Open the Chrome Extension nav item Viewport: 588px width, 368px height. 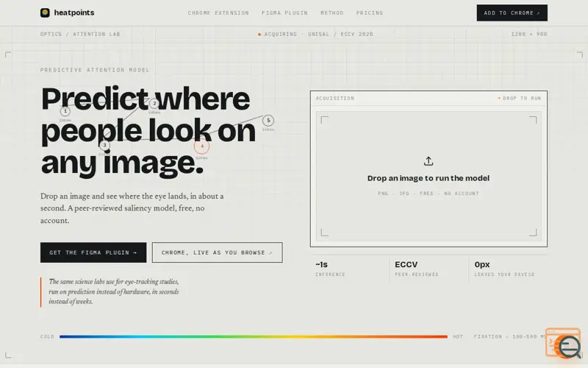(x=218, y=13)
